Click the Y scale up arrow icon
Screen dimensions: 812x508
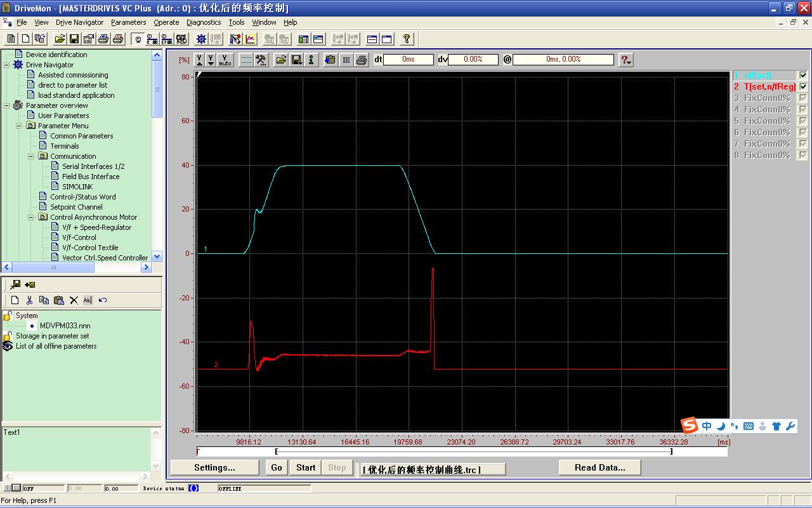point(199,60)
